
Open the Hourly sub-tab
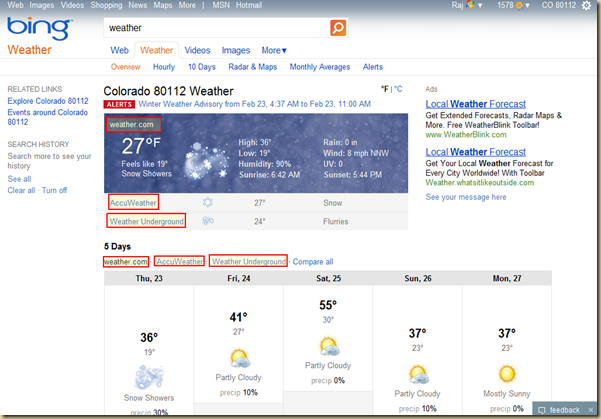(x=164, y=67)
